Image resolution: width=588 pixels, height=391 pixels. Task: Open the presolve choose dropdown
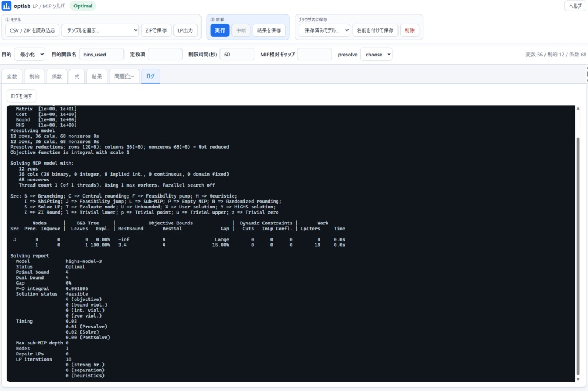click(x=376, y=55)
